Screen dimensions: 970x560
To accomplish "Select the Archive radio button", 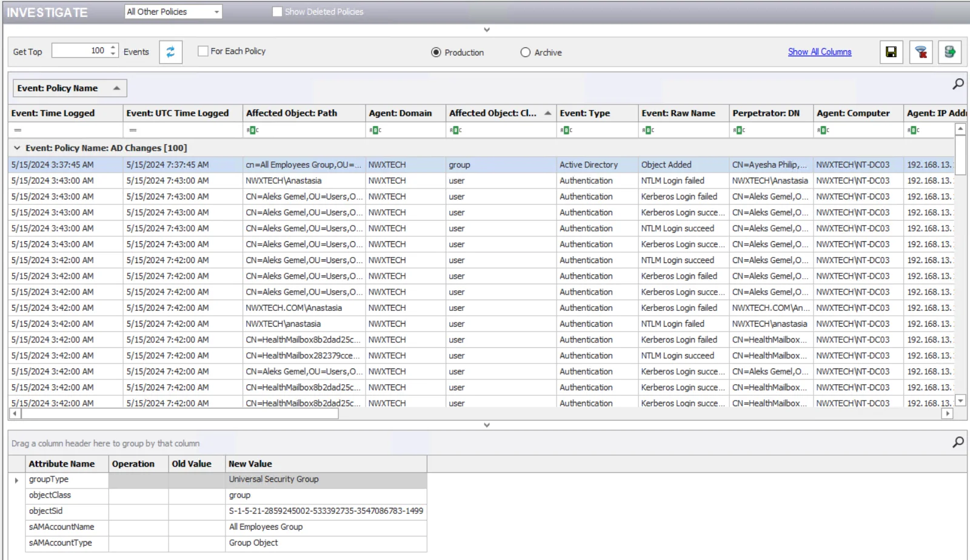I will [x=525, y=52].
